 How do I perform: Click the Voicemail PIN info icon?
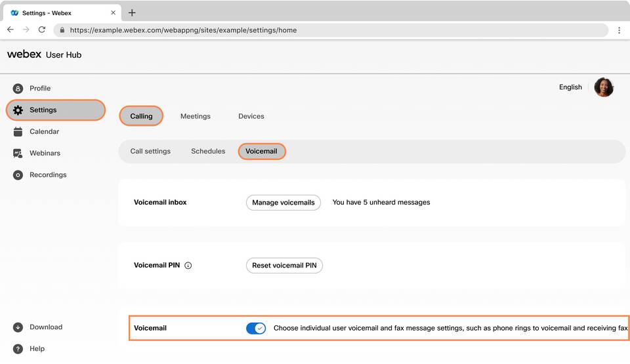pos(188,266)
